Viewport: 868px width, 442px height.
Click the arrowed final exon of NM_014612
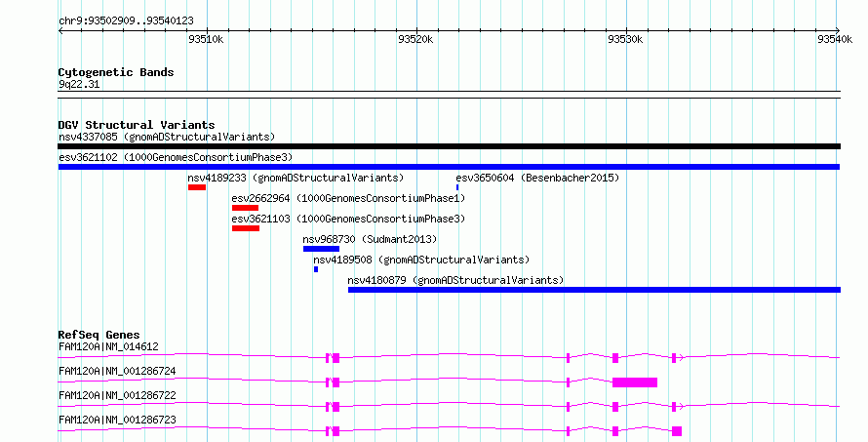tap(674, 358)
